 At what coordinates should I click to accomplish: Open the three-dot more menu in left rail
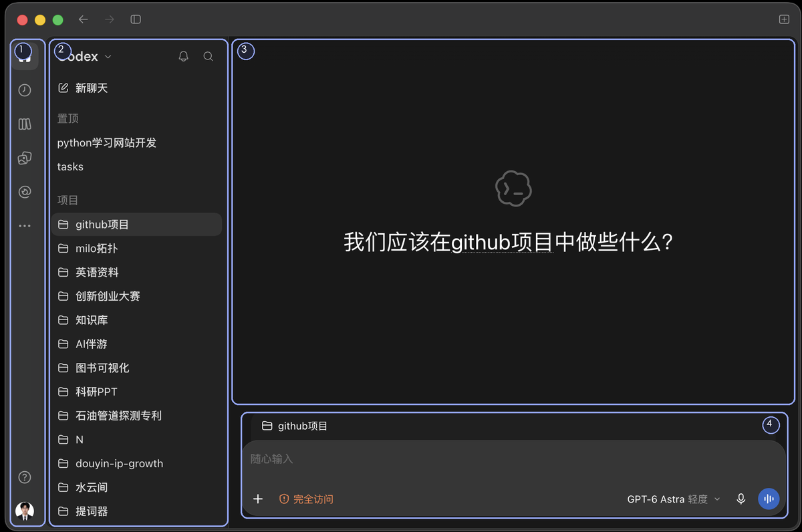[x=25, y=226]
